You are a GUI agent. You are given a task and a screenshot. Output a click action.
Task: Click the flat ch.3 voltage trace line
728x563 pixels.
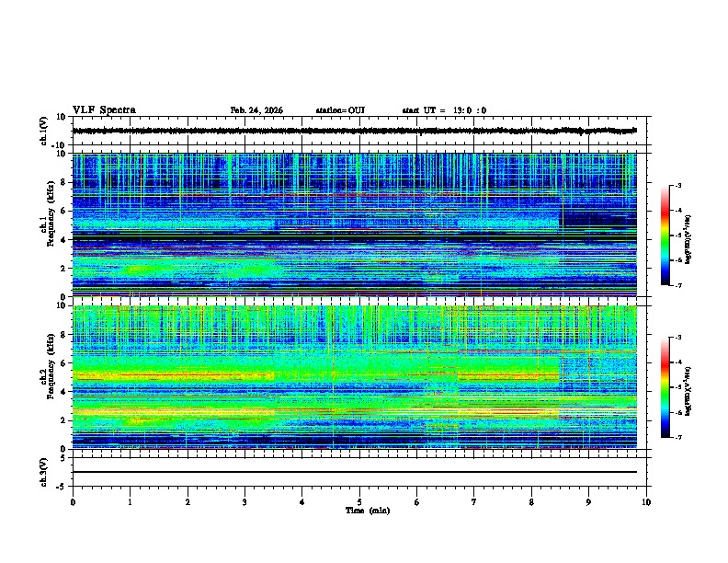point(354,472)
